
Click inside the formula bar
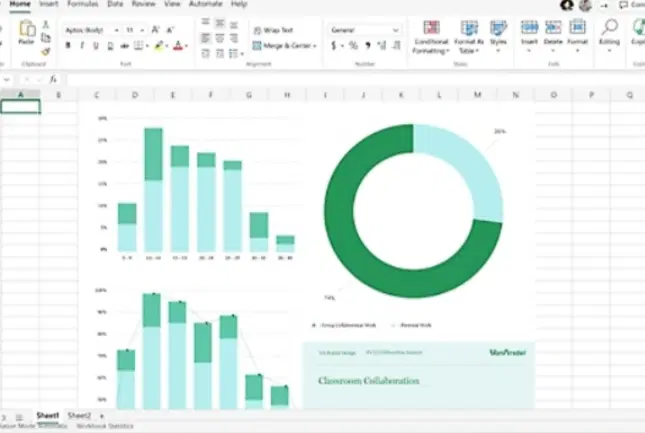[x=354, y=79]
